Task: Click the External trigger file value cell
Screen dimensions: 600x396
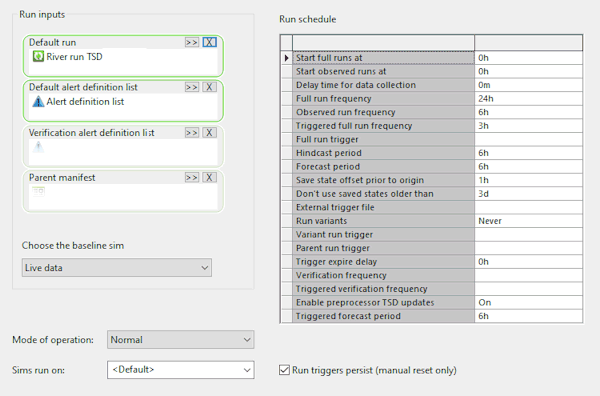Action: (528, 207)
